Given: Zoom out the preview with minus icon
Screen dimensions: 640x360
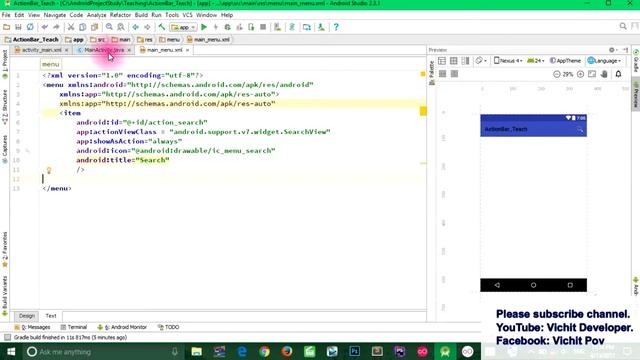Looking at the screenshot, I should coord(557,74).
